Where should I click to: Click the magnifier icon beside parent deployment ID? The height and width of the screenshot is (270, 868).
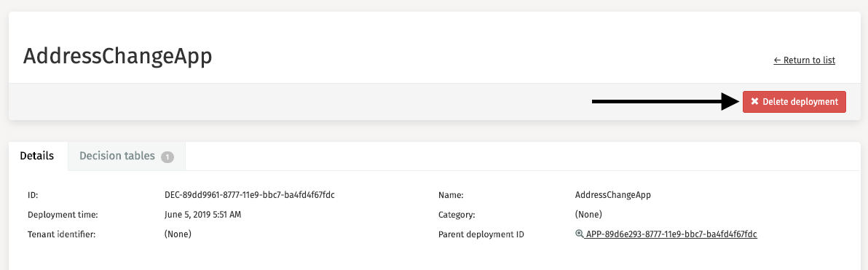pyautogui.click(x=580, y=234)
